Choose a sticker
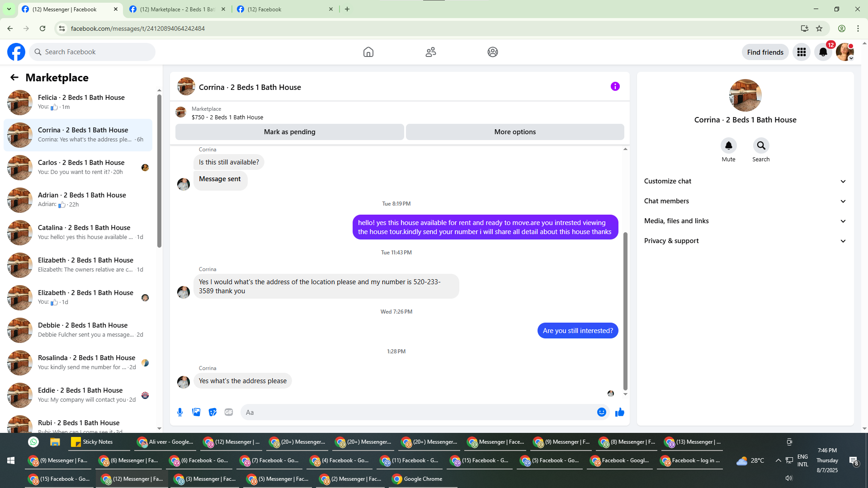The width and height of the screenshot is (868, 488). pos(212,412)
